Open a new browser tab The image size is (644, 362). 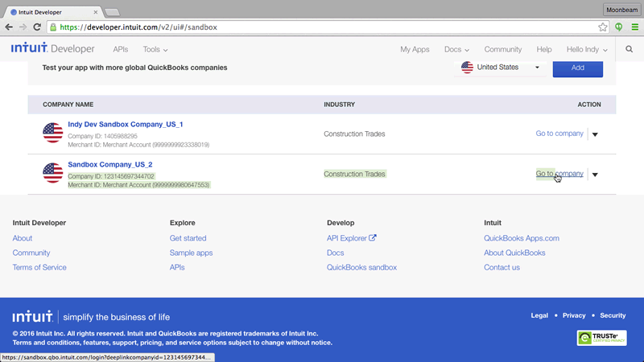[x=112, y=12]
